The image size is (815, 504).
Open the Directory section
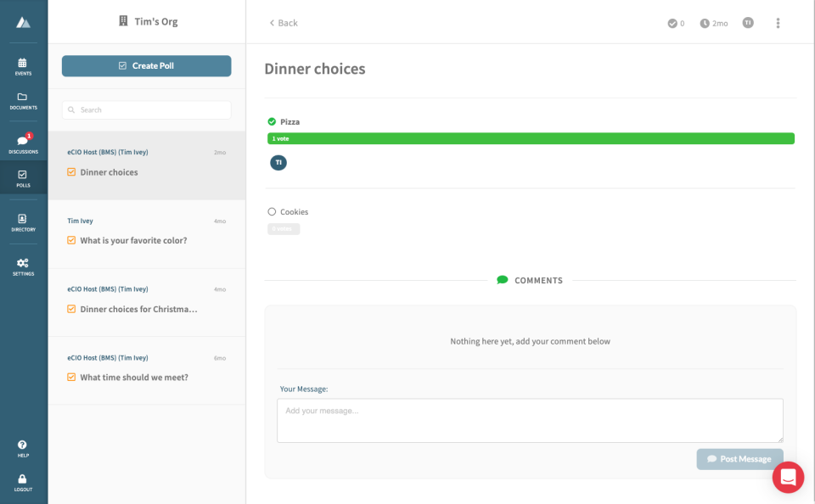tap(23, 221)
